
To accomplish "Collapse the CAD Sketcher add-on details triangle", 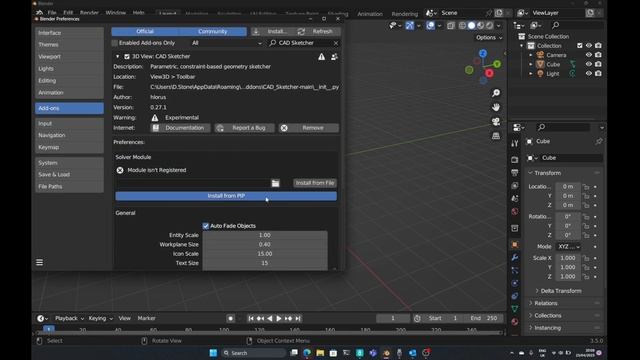I will [x=118, y=57].
